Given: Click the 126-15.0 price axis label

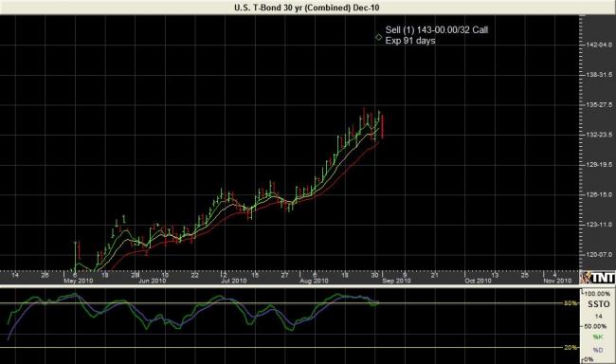Looking at the screenshot, I should pos(599,194).
